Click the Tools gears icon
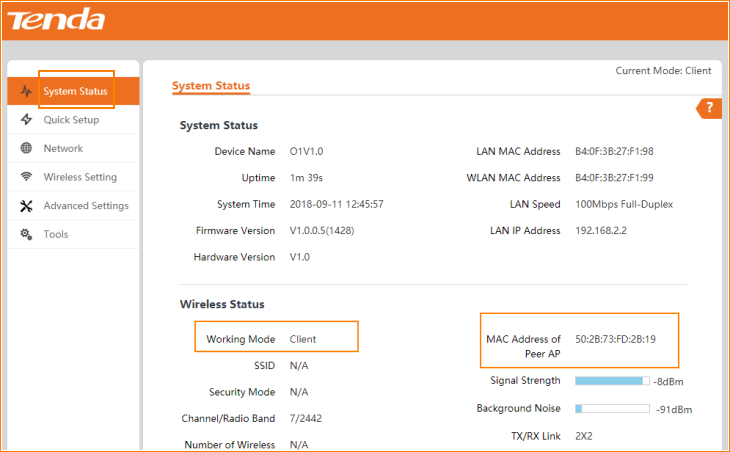This screenshot has width=730, height=452. pos(26,234)
